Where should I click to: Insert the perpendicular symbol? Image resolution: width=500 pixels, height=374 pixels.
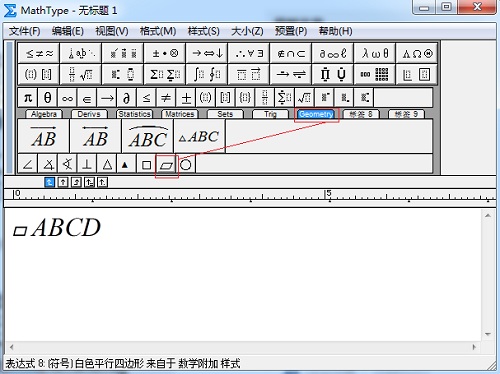tap(87, 164)
